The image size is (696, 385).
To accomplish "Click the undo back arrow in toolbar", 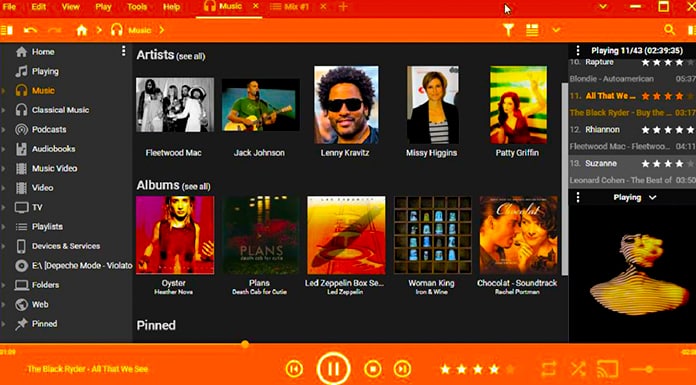I will click(x=30, y=30).
